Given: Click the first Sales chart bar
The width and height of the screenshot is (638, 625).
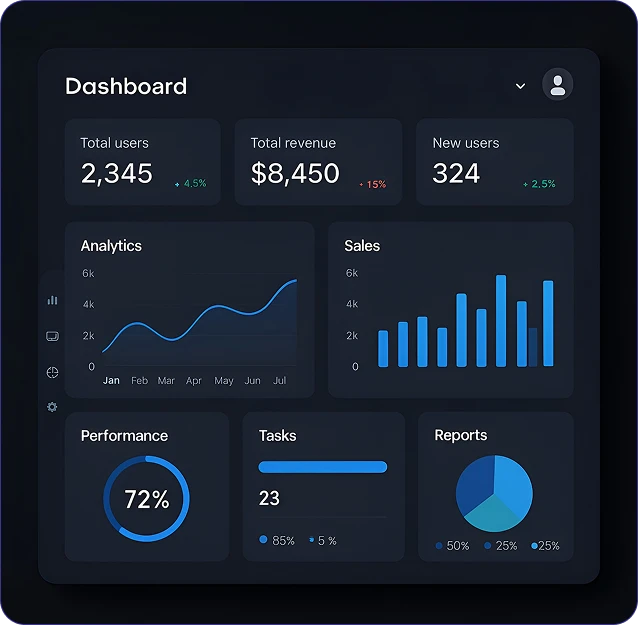Looking at the screenshot, I should tap(383, 349).
